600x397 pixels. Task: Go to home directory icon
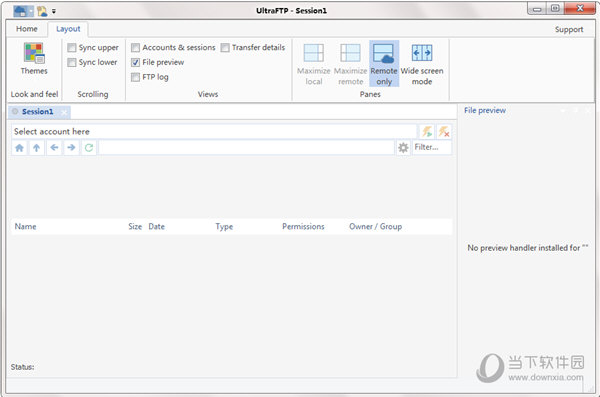[x=19, y=147]
